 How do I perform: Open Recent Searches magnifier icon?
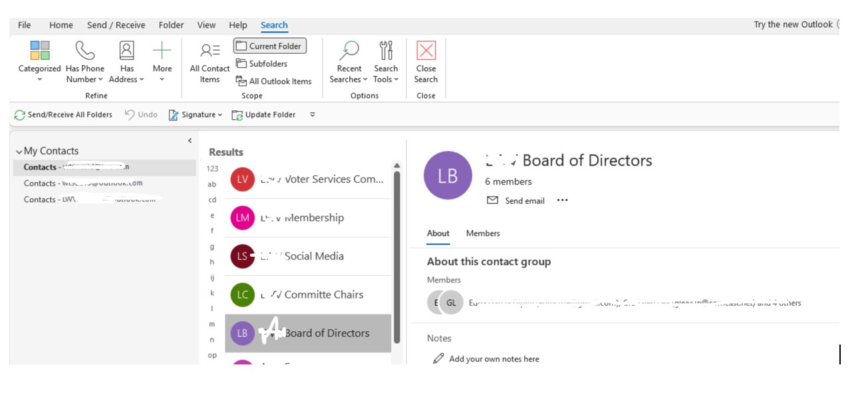pyautogui.click(x=349, y=51)
